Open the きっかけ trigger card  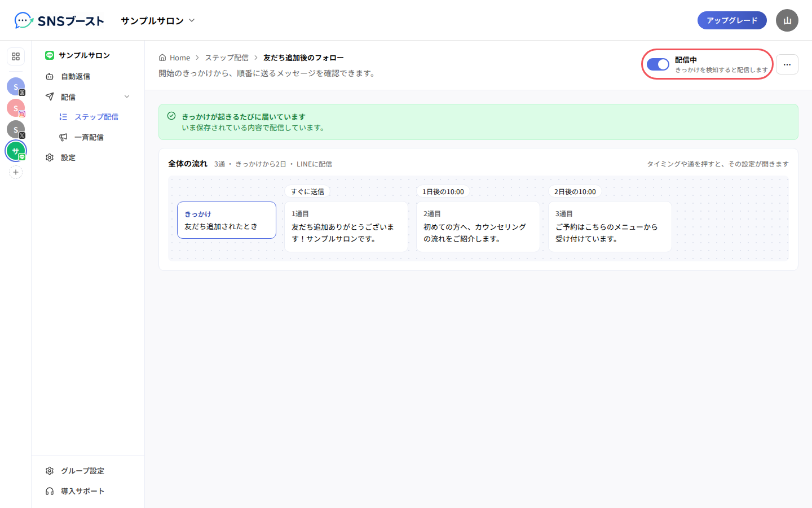pos(227,220)
